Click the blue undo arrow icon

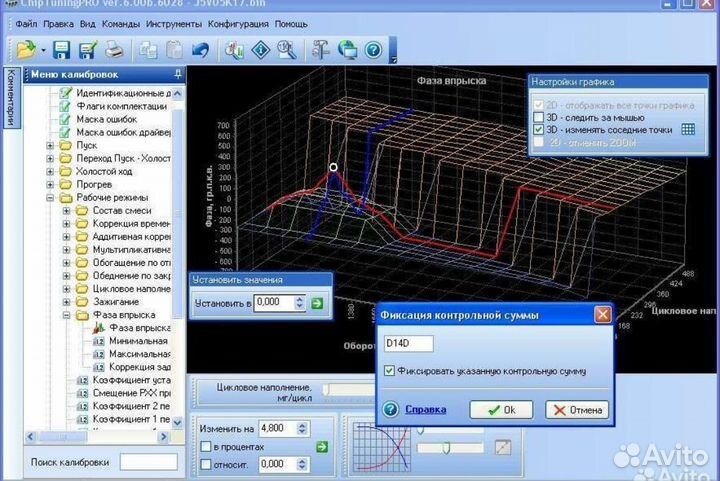tap(200, 49)
